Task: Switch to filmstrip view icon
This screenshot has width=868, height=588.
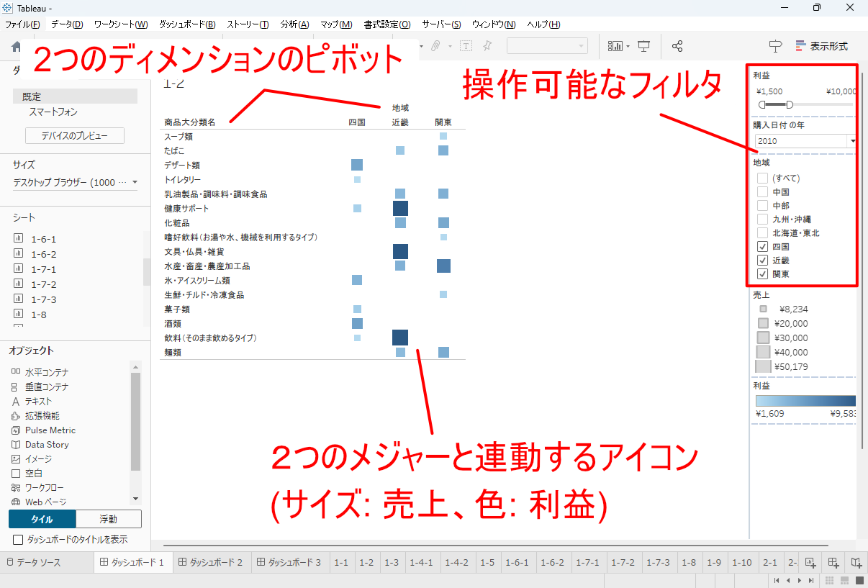Action: coord(844,580)
